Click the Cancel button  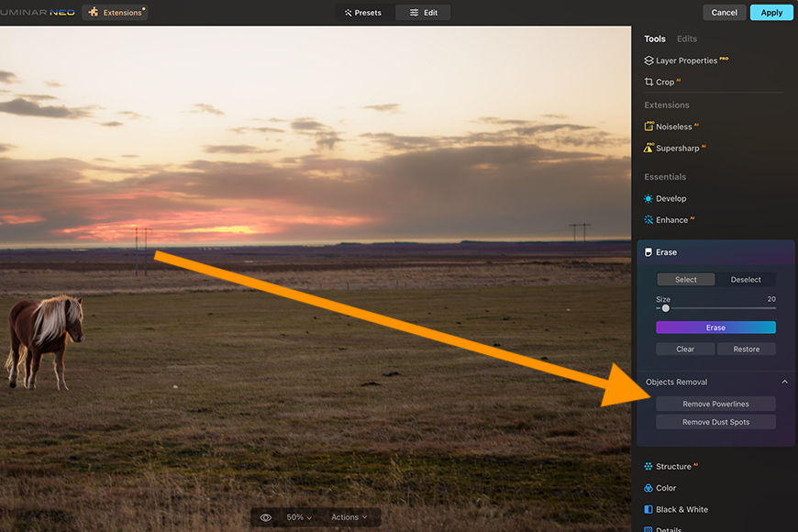725,12
